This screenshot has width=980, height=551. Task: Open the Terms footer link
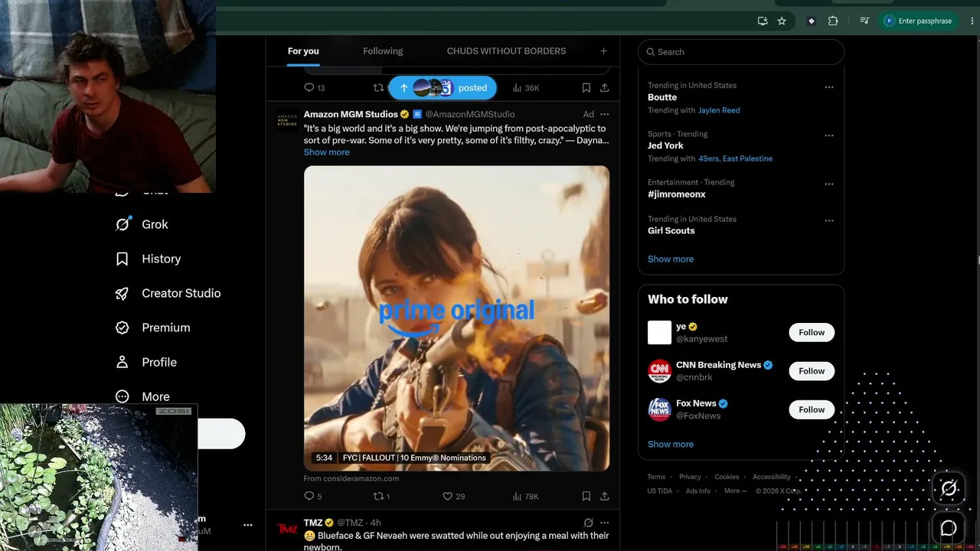tap(656, 477)
